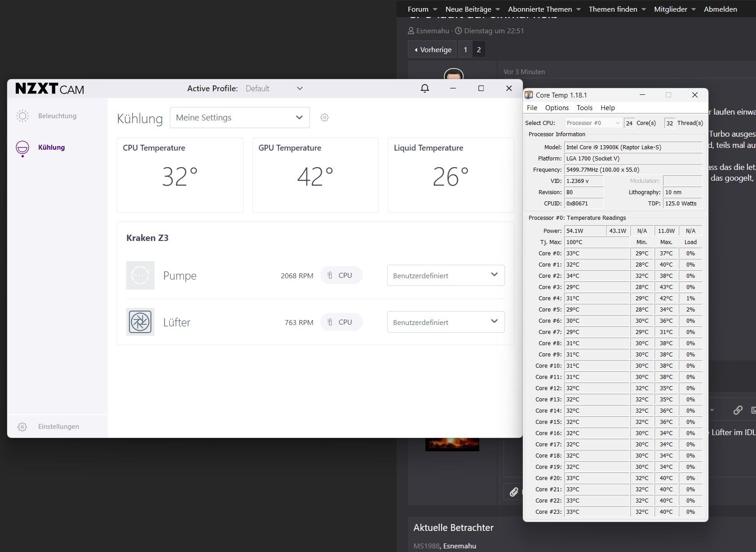
Task: Click Core #3 max value 43°C
Action: point(666,287)
